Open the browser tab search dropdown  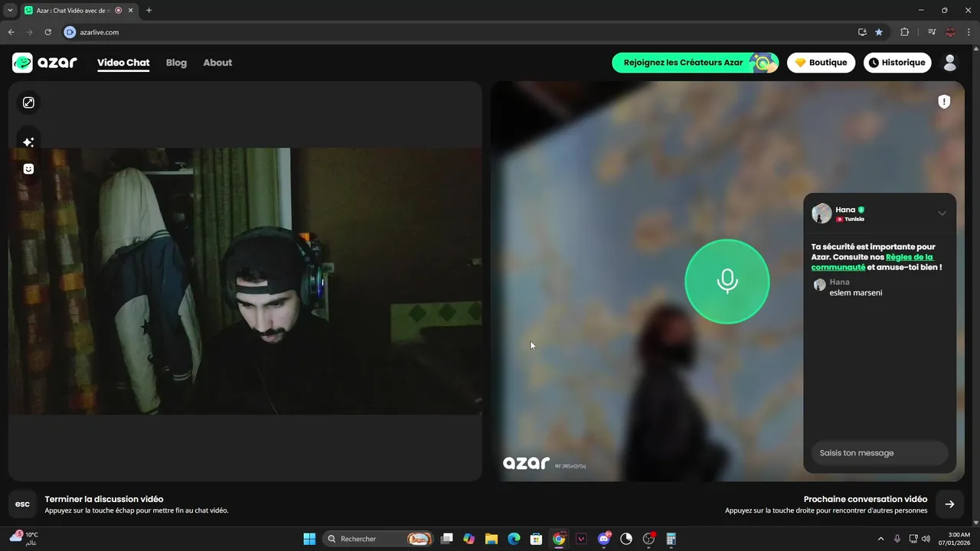pyautogui.click(x=10, y=11)
